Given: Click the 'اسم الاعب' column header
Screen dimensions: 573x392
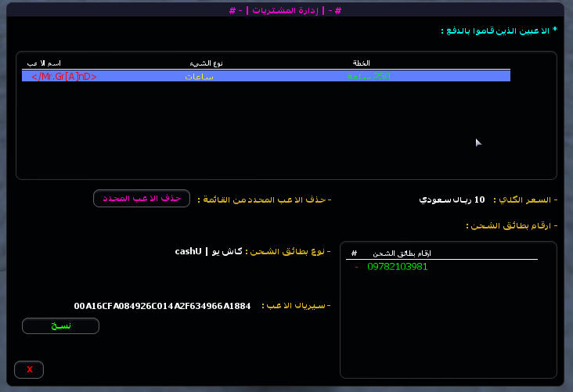Looking at the screenshot, I should click(x=44, y=63).
